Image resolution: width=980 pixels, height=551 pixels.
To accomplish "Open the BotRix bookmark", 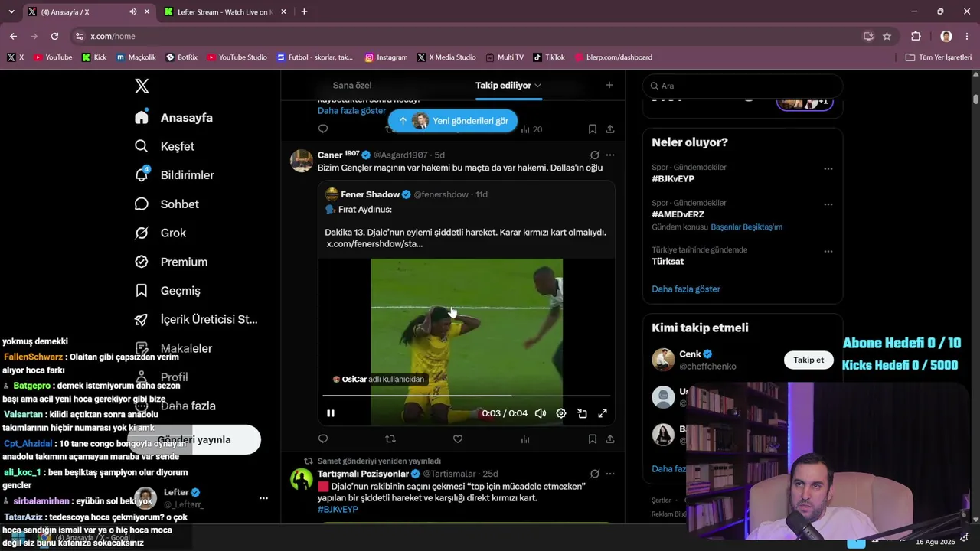I will click(x=181, y=57).
